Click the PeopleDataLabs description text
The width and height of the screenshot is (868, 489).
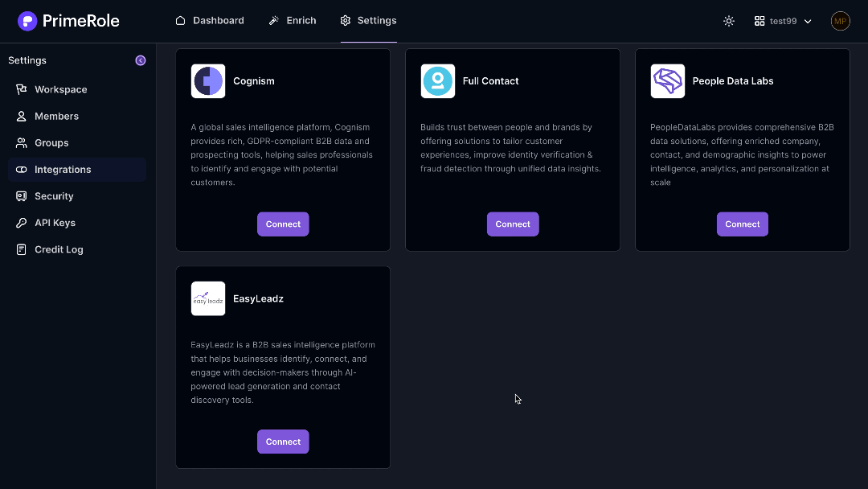click(x=742, y=154)
